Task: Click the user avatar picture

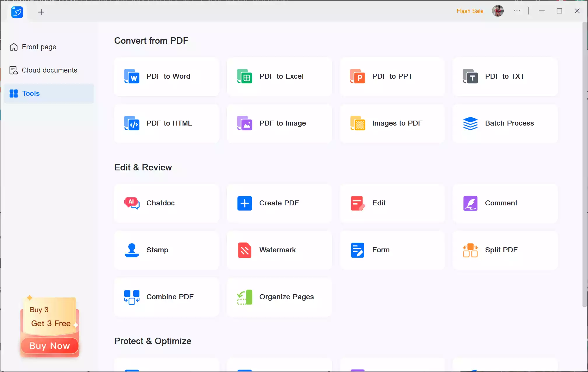Action: [x=498, y=11]
